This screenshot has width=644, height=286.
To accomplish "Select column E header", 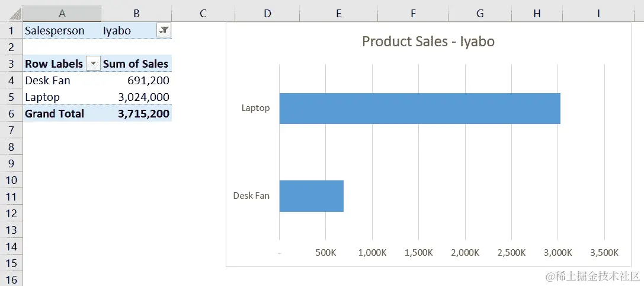I will (339, 13).
